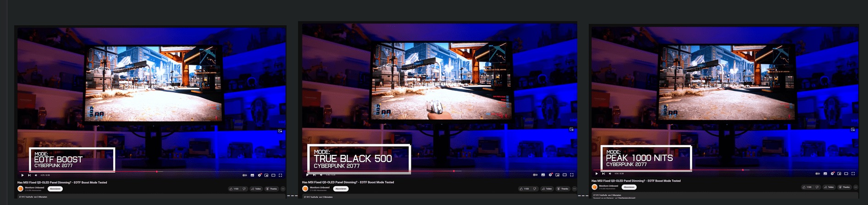Dislike the video under True Black 500 player
Image resolution: width=868 pixels, height=205 pixels.
535,189
